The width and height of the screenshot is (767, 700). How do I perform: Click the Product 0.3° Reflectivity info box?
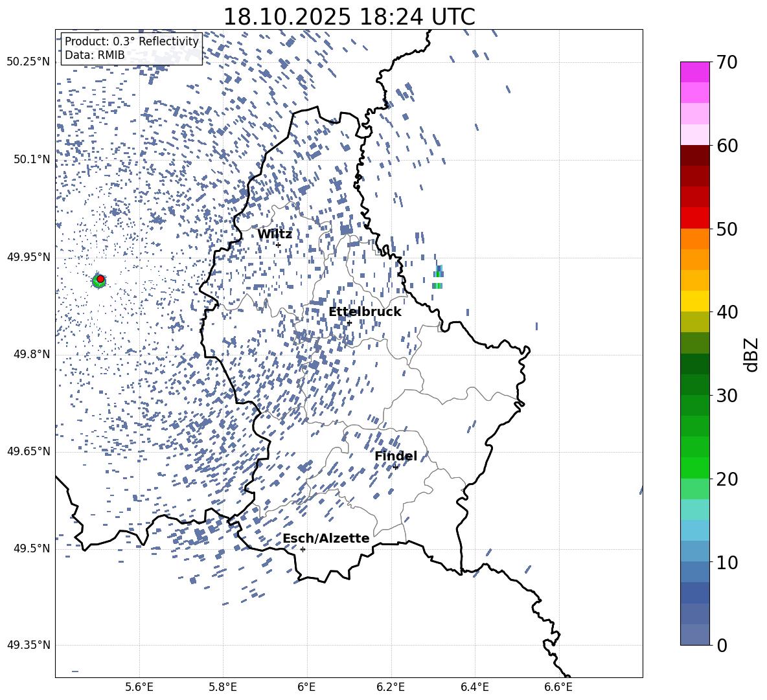click(132, 49)
